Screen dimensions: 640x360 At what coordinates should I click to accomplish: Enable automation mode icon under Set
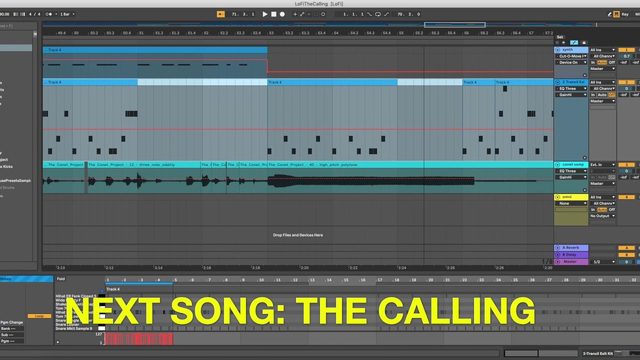[574, 42]
